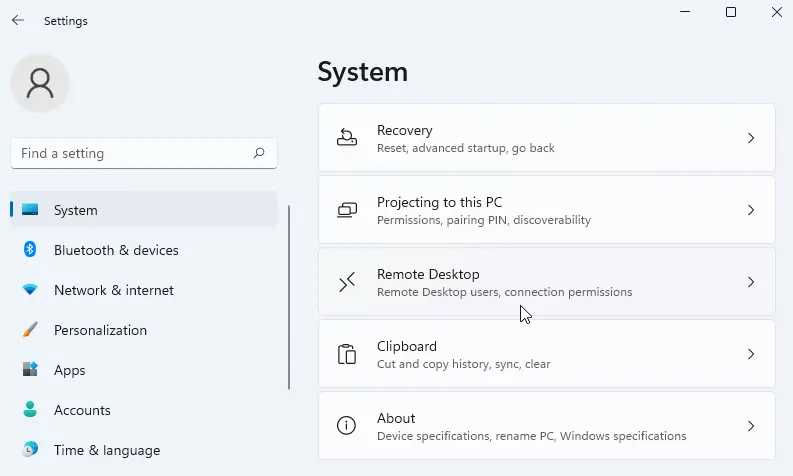The width and height of the screenshot is (793, 476).
Task: Open Recovery settings
Action: pyautogui.click(x=547, y=138)
